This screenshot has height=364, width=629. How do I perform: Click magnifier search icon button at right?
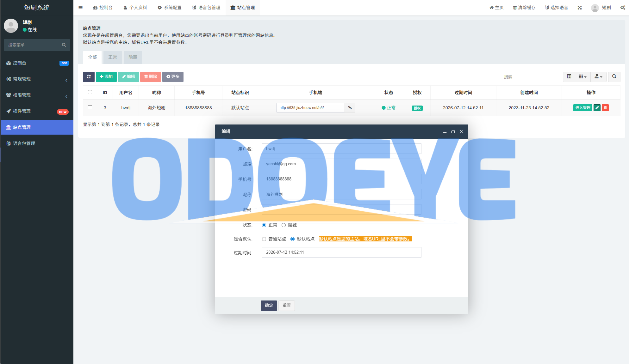coord(614,77)
